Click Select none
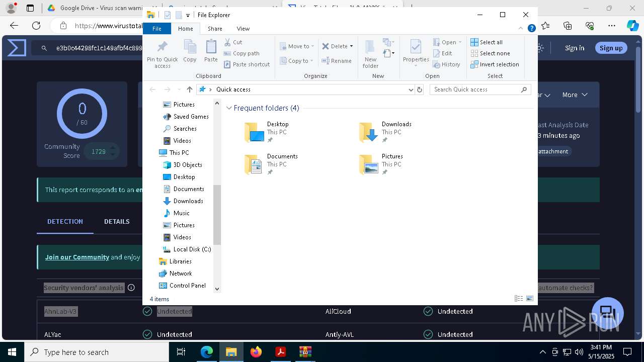Screen dimensions: 644x362 490,53
